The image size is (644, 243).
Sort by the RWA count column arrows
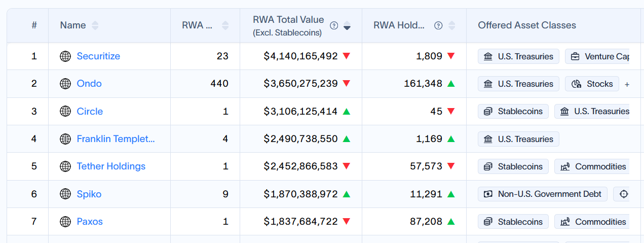click(225, 25)
